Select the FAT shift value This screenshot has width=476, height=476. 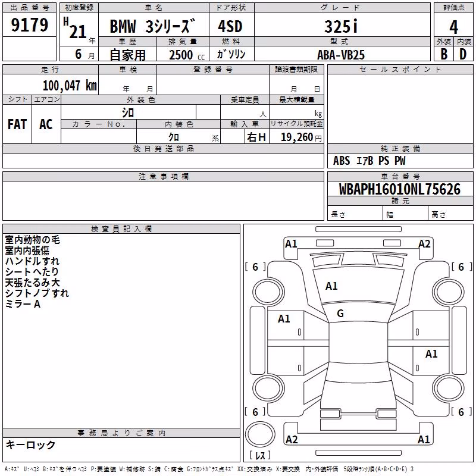pyautogui.click(x=17, y=124)
